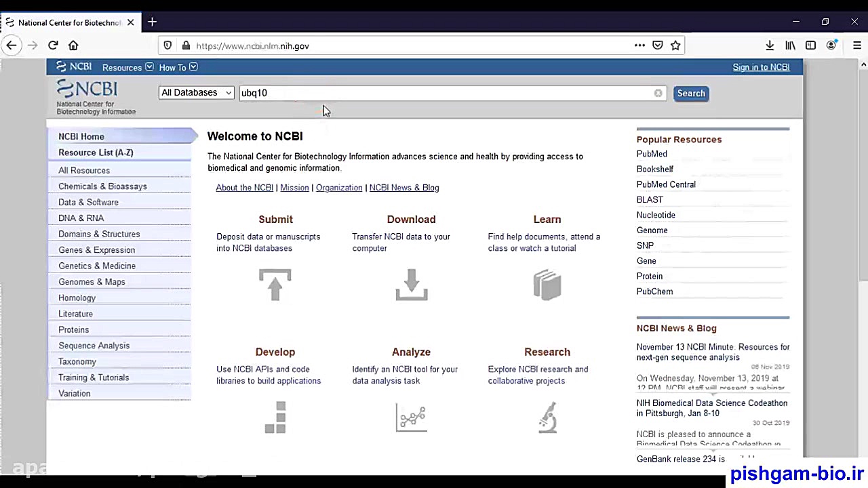The width and height of the screenshot is (868, 488).
Task: Open the page actions three-dot menu
Action: point(639,45)
